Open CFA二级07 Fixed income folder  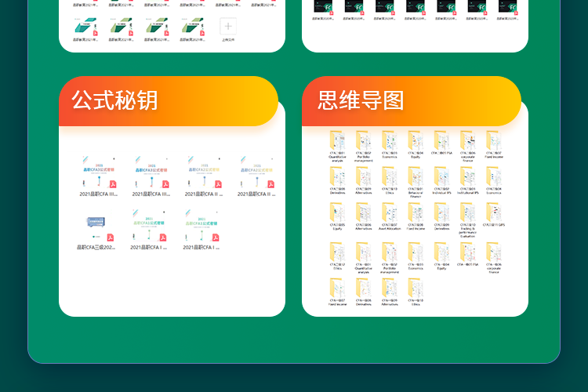494,145
